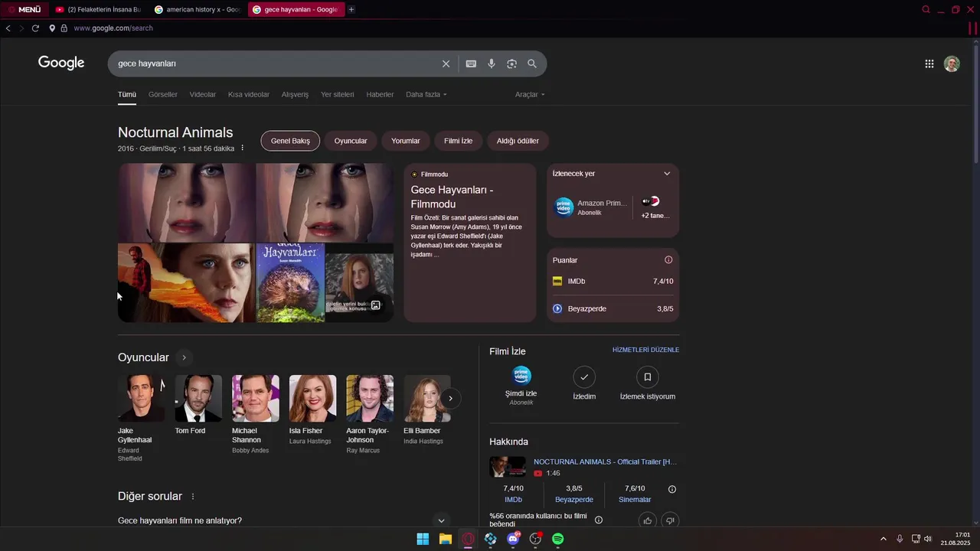Click the browser address bar URL
Image resolution: width=980 pixels, height=551 pixels.
[113, 28]
